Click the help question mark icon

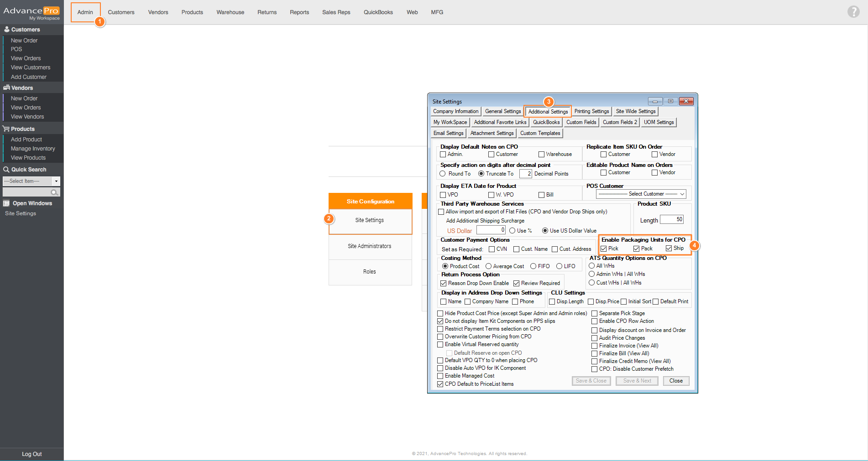pyautogui.click(x=853, y=12)
